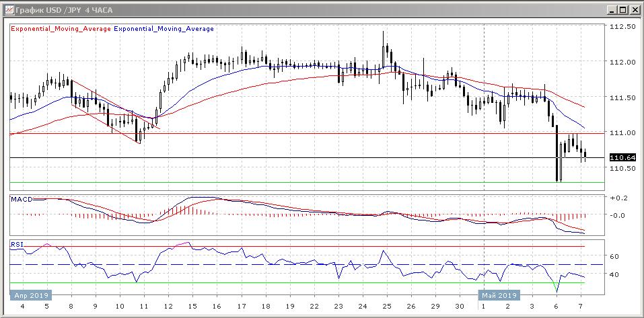Screen dimensions: 644x318
Task: Click the RSI scale value 60
Action: [614, 256]
